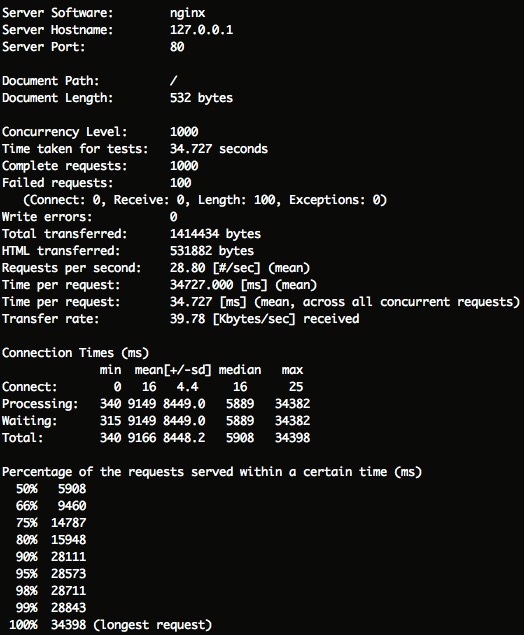Click the 34.727 seconds test duration
The image size is (524, 635).
tap(219, 149)
